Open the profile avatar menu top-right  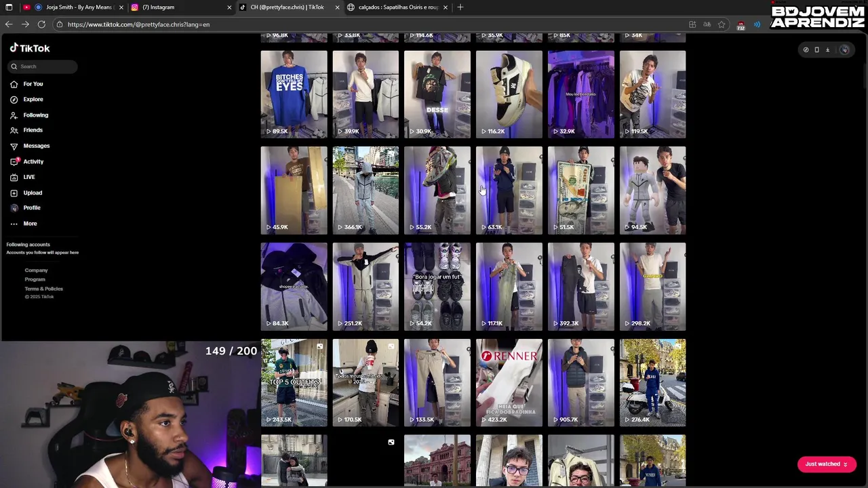pyautogui.click(x=844, y=49)
